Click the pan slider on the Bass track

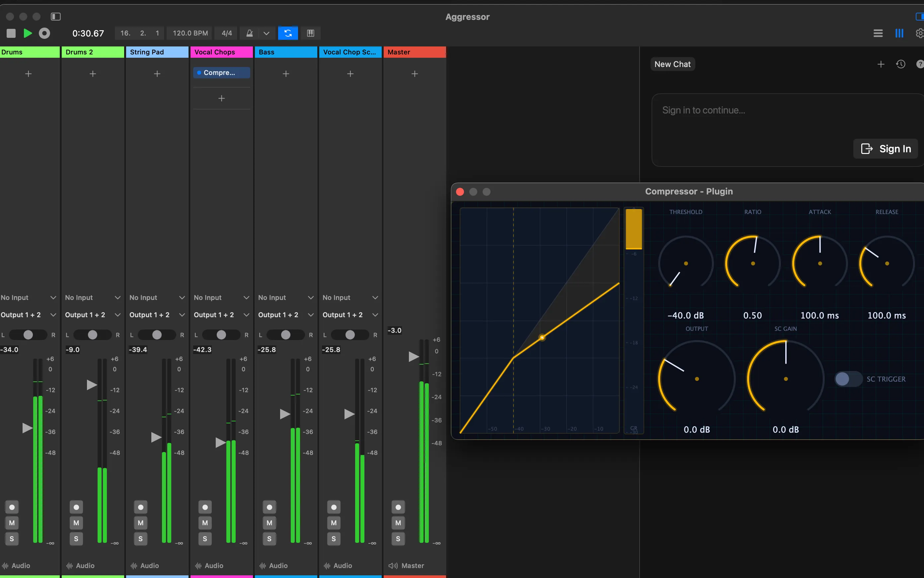click(285, 335)
